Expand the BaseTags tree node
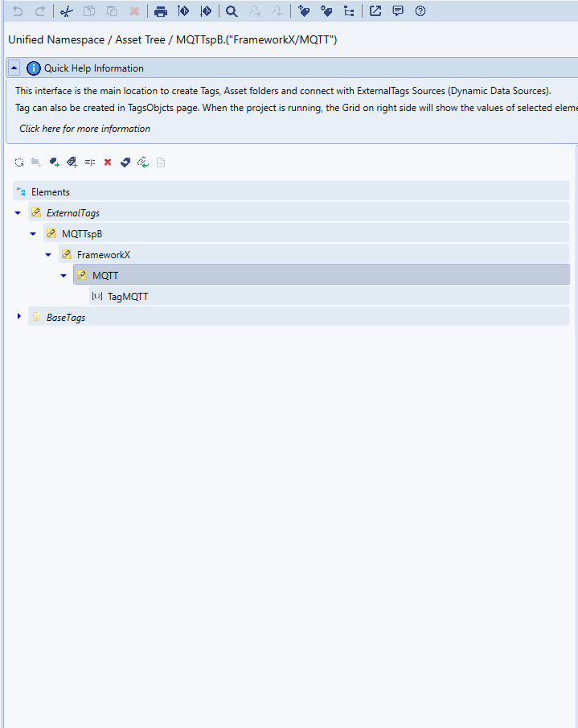Viewport: 578px width, 728px height. tap(18, 317)
